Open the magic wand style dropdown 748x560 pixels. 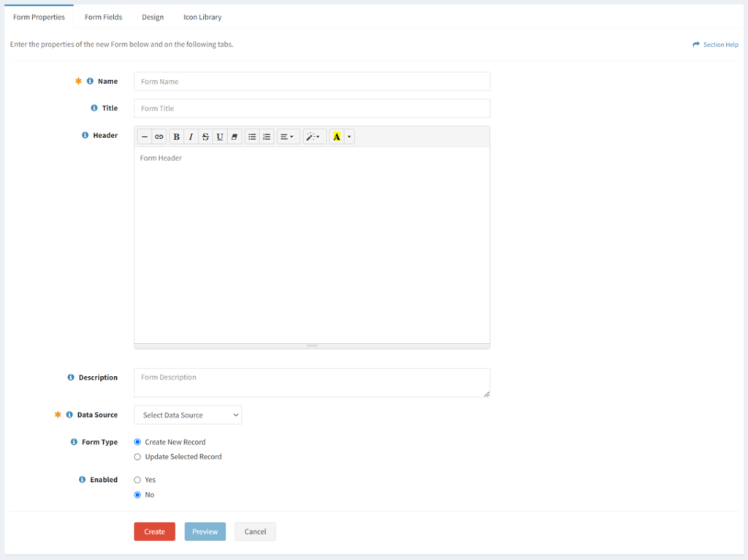click(314, 137)
